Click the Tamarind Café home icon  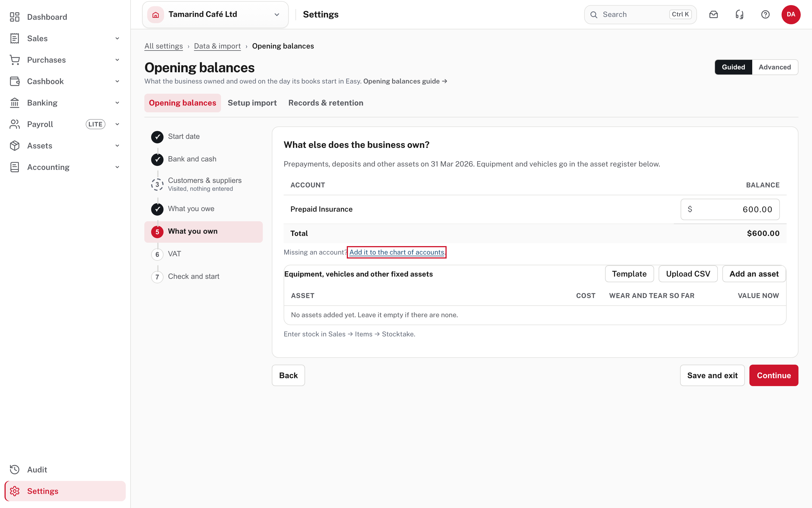[156, 14]
